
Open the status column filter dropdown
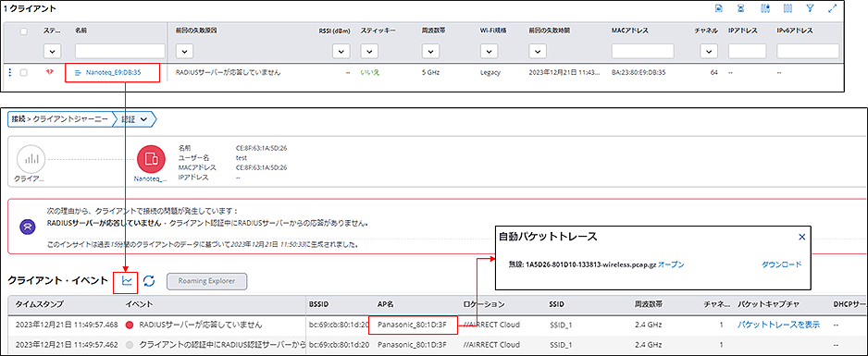point(52,52)
